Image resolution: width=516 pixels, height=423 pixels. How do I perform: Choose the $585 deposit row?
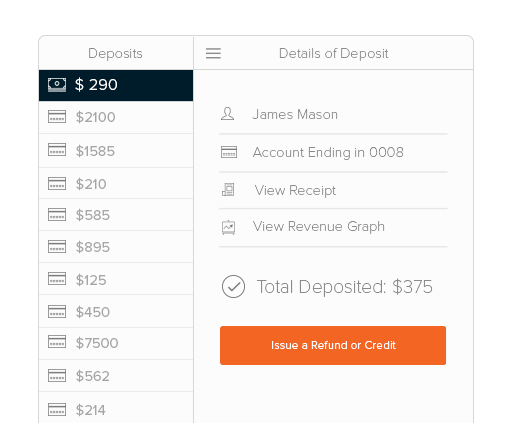[x=116, y=215]
